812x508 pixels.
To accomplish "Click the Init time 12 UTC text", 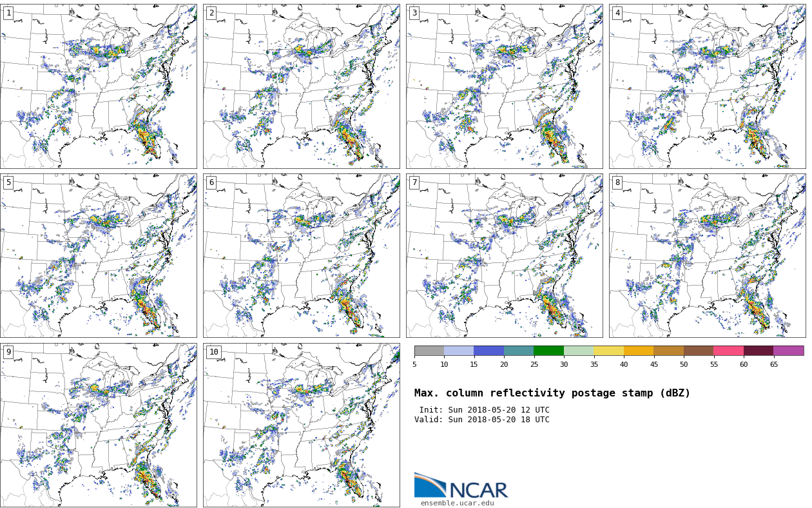I will tap(484, 410).
